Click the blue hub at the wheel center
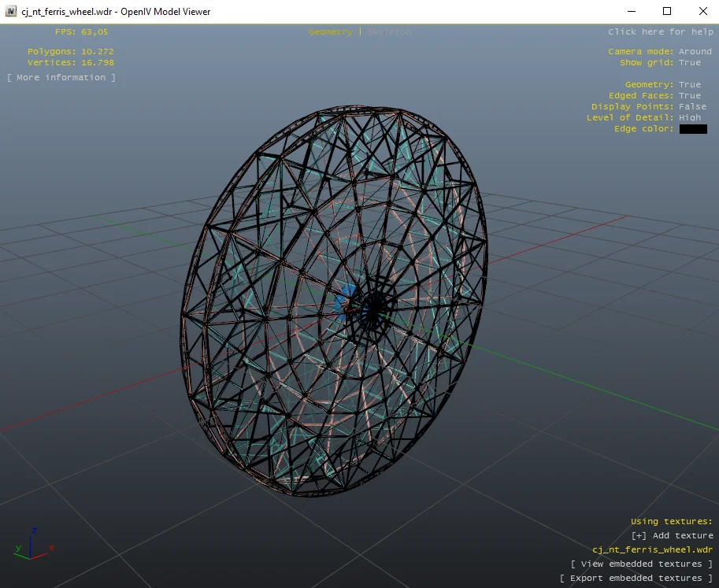This screenshot has height=588, width=719. point(345,301)
